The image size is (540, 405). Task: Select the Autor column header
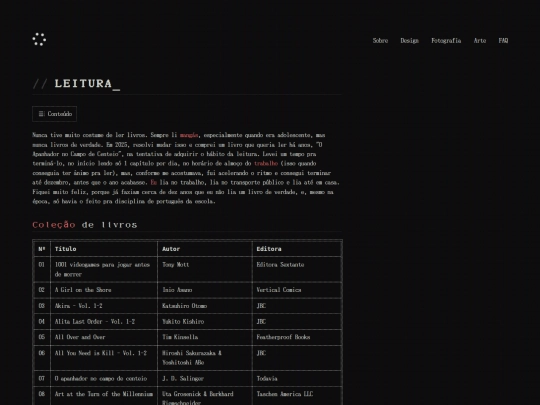click(x=205, y=249)
